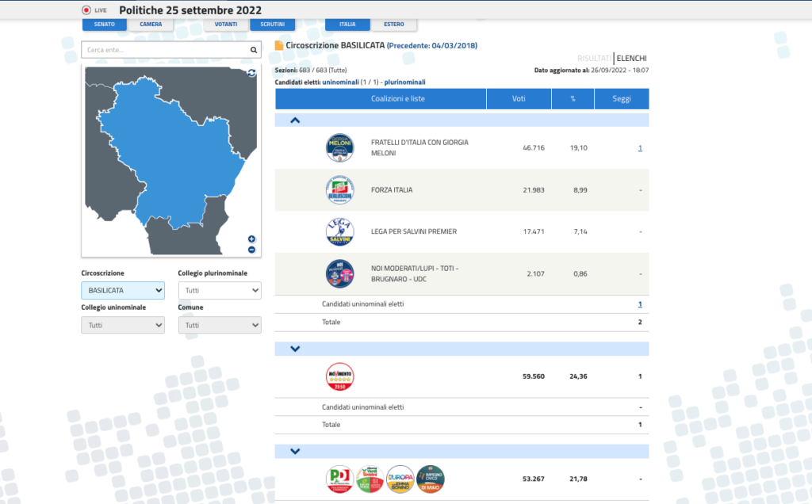Click the Coalizioni e liste column header
Screen dimensions: 812x504
coord(381,99)
